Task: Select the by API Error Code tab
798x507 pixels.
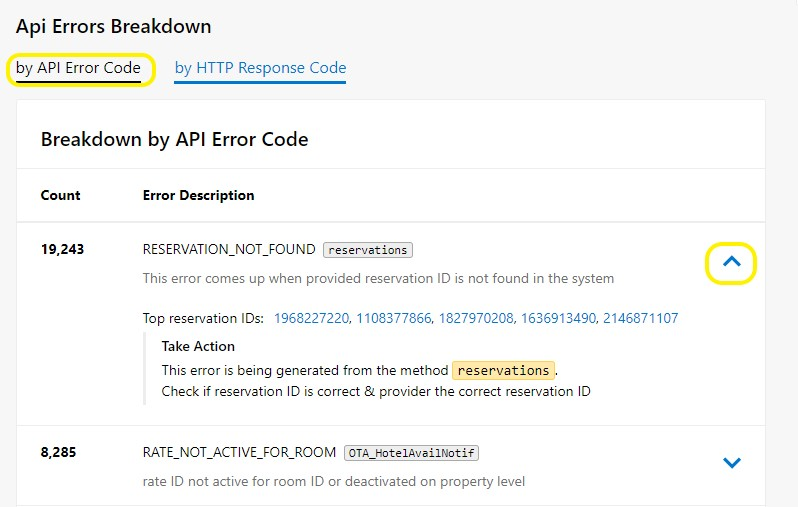Action: [x=78, y=68]
